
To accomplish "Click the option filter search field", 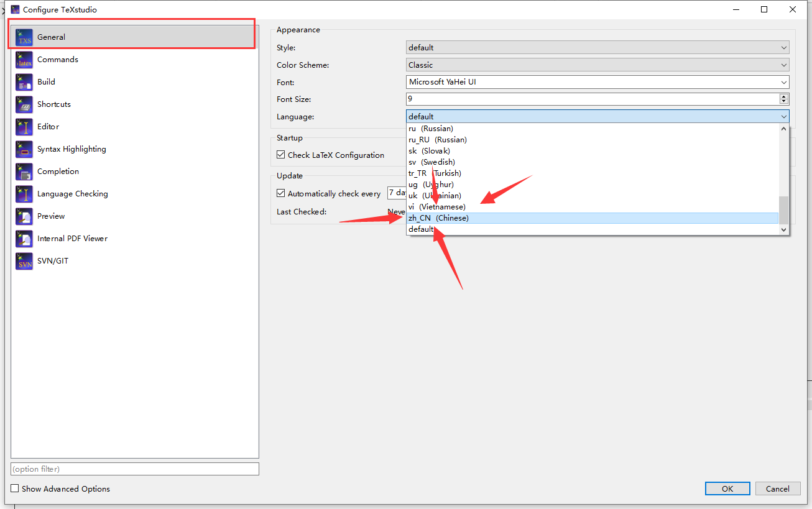I will (135, 469).
